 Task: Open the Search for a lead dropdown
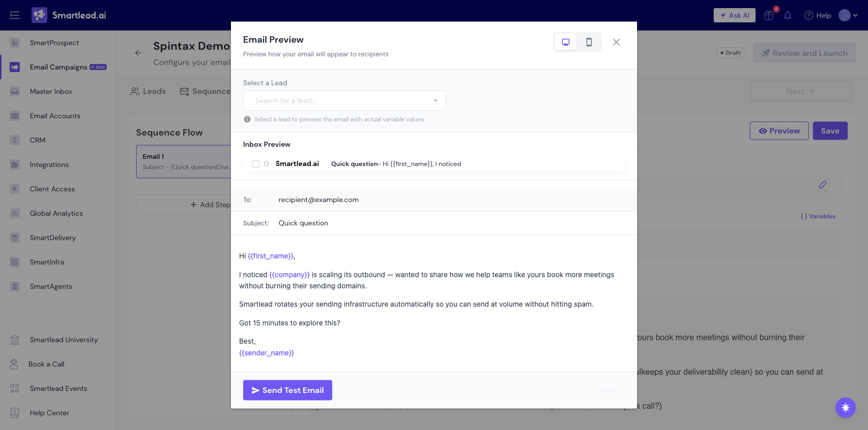(x=345, y=101)
